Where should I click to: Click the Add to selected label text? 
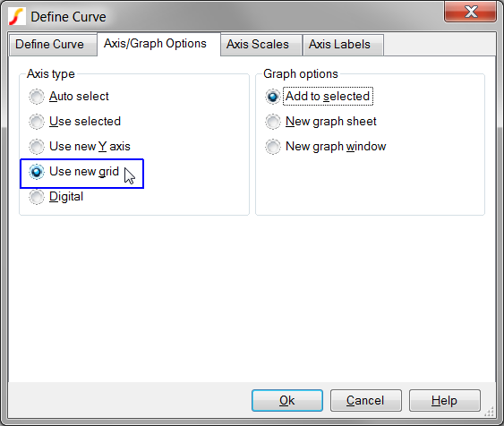(x=328, y=97)
